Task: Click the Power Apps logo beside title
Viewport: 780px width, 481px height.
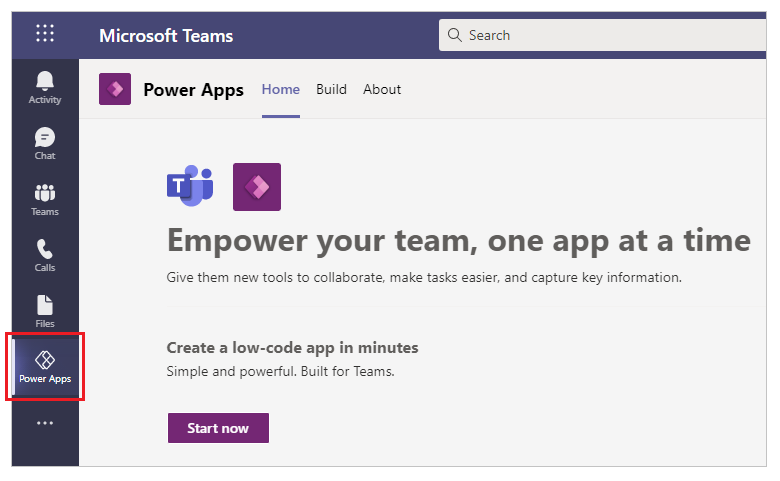Action: click(115, 89)
